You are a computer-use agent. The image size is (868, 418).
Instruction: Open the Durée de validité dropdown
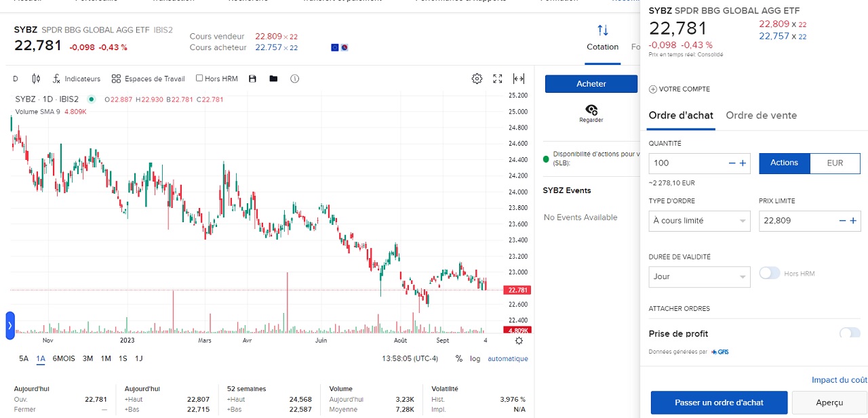click(x=699, y=276)
